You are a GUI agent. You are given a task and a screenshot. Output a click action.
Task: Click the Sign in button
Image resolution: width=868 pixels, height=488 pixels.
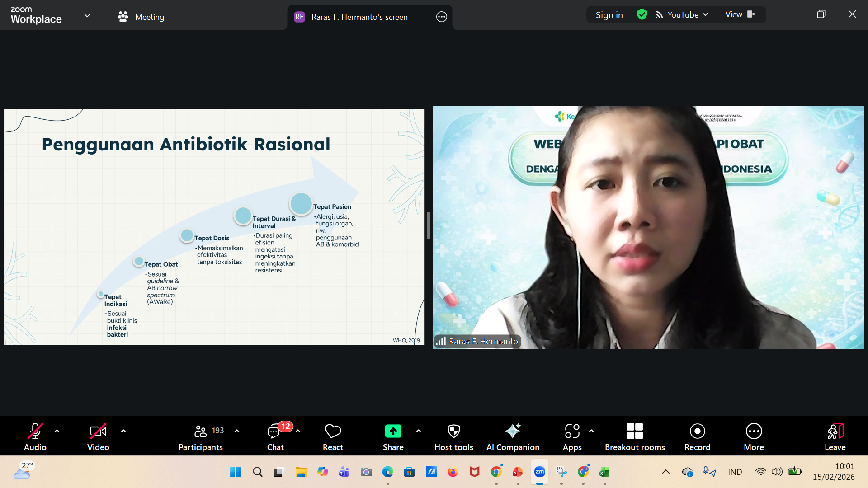(609, 15)
